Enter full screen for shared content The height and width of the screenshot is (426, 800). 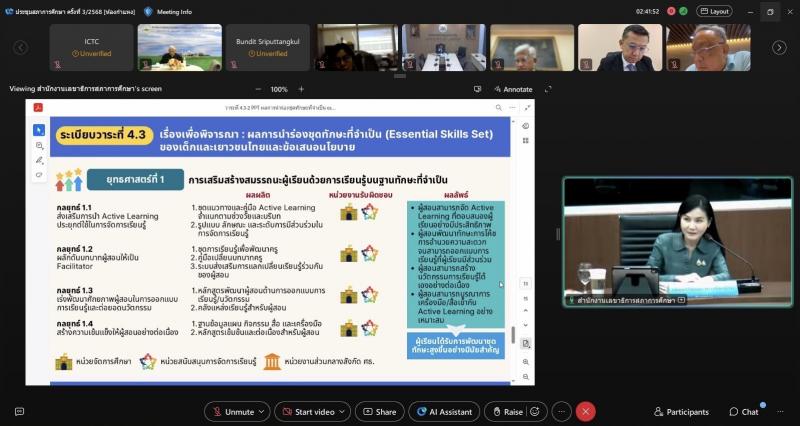click(548, 89)
